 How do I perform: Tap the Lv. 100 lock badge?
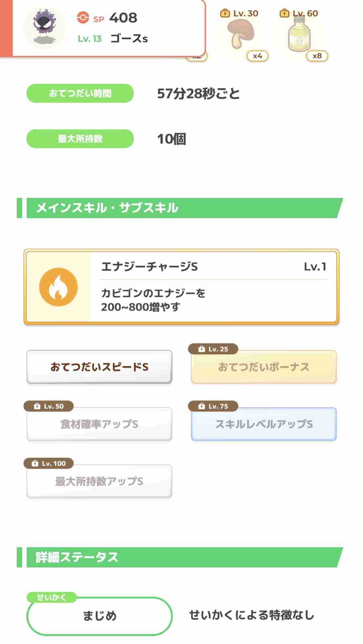tap(49, 463)
